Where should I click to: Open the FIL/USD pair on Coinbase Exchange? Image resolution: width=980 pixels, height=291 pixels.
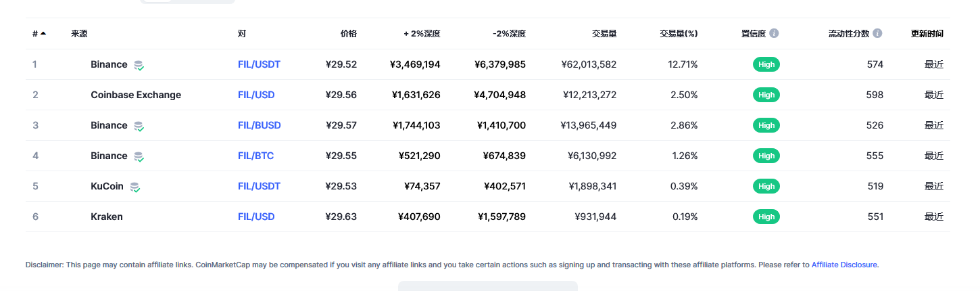click(x=256, y=95)
